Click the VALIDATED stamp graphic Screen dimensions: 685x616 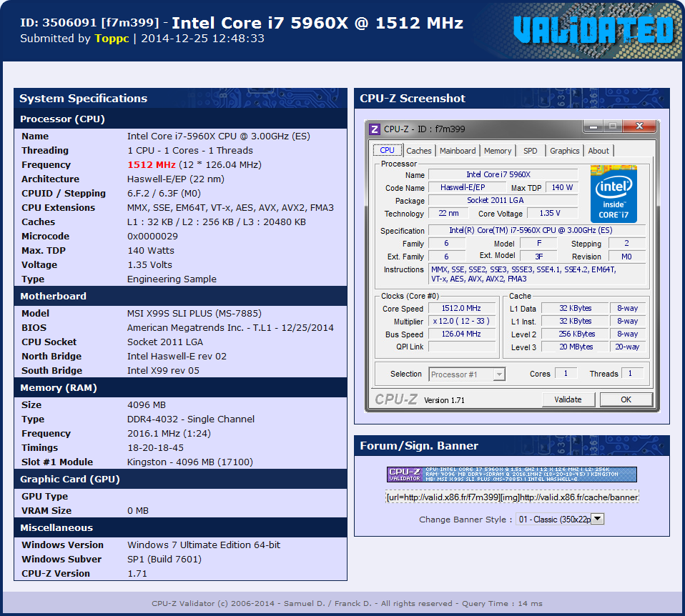593,31
